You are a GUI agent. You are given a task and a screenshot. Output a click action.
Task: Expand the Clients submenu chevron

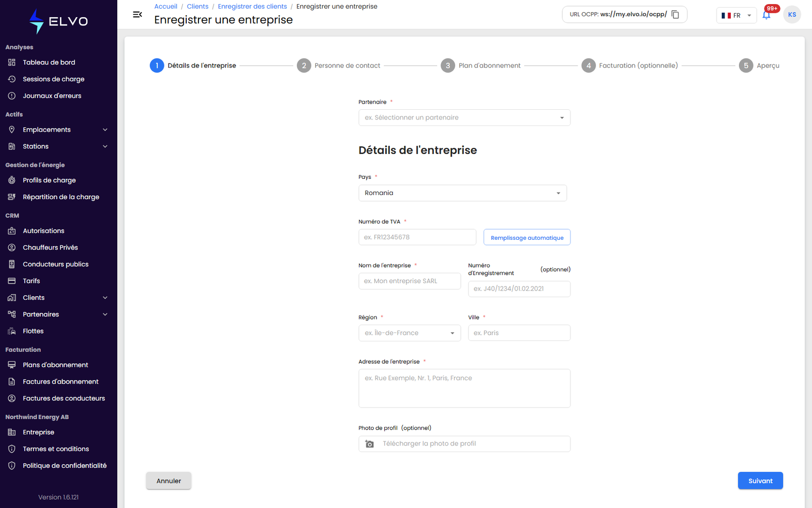pos(105,298)
